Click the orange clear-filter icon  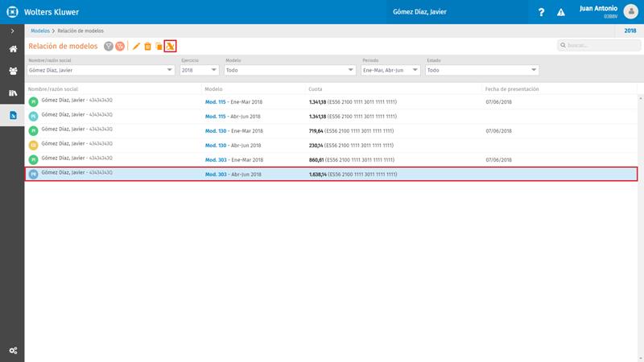point(120,47)
